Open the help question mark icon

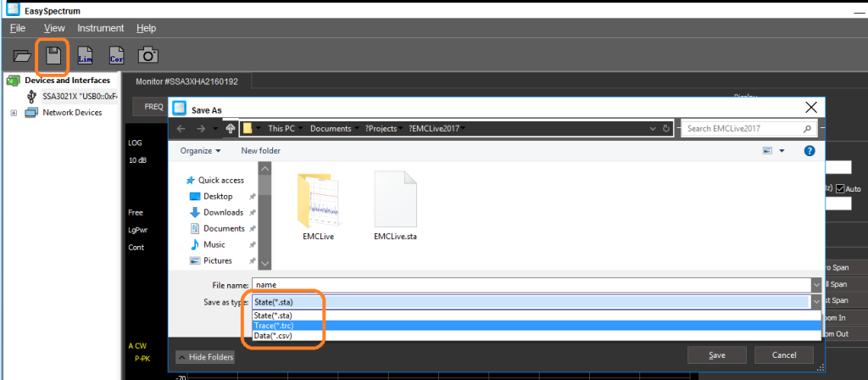coord(809,150)
